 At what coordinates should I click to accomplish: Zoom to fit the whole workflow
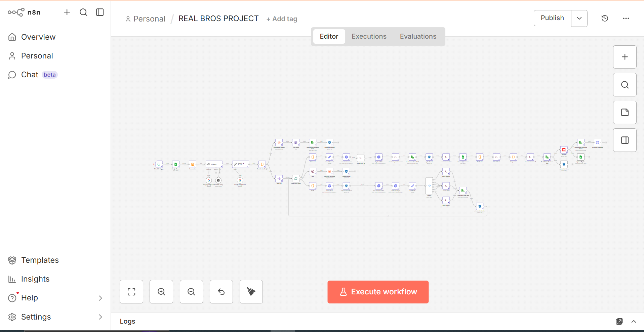[131, 292]
